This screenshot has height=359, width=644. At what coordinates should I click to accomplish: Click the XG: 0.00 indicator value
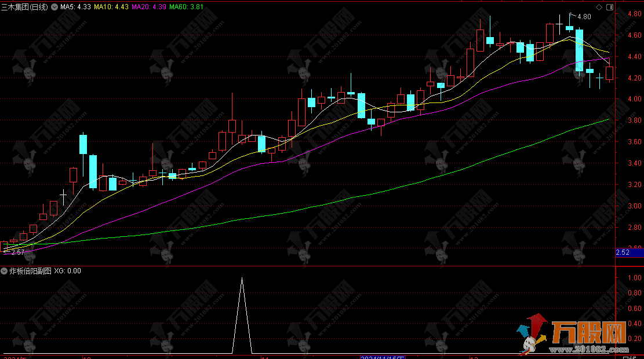(x=67, y=271)
